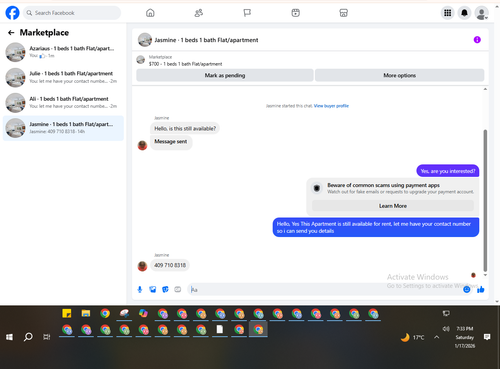Show hidden system tray icons
Image resolution: width=500 pixels, height=369 pixels.
click(436, 337)
